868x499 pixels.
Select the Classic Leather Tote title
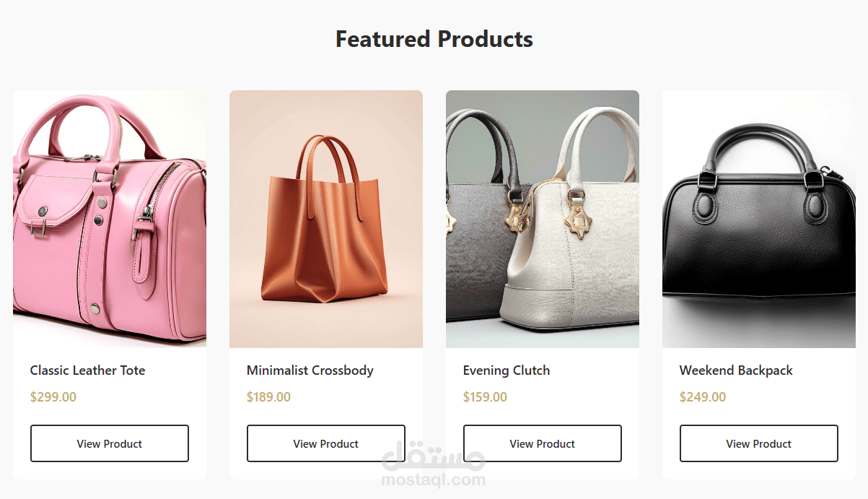coord(88,370)
